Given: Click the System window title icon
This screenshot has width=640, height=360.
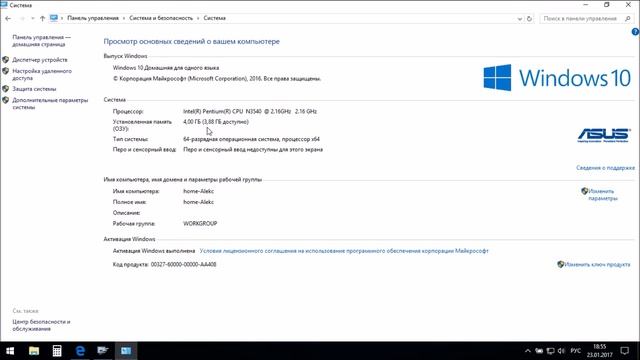Looking at the screenshot, I should click(4, 5).
